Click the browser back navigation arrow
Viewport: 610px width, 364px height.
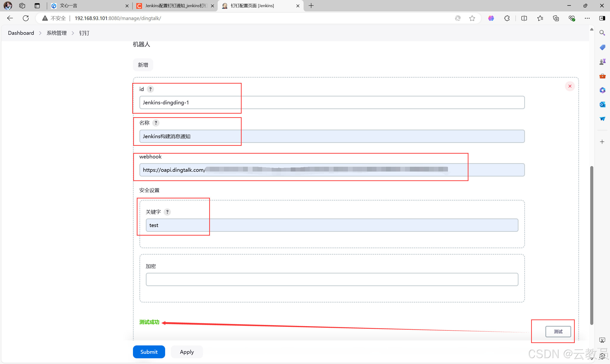click(10, 18)
